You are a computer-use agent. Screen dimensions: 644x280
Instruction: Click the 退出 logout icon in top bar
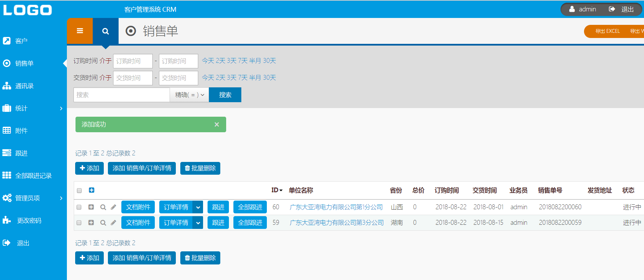pyautogui.click(x=612, y=9)
